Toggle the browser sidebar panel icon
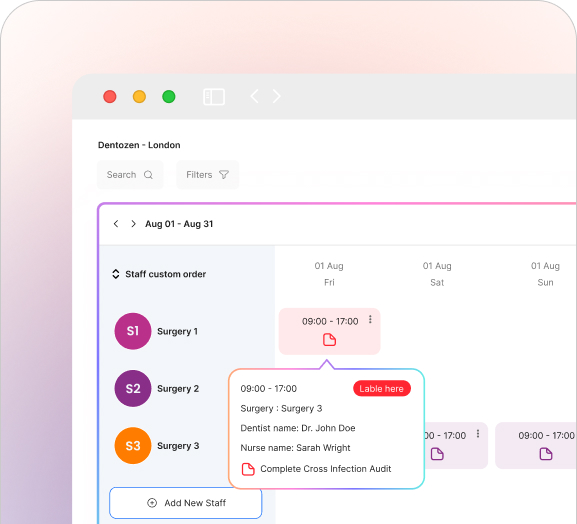 tap(214, 97)
